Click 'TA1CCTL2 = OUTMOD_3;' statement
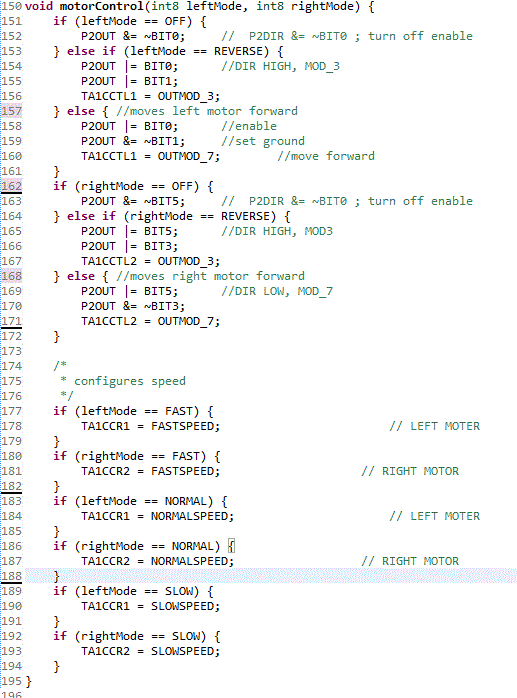The width and height of the screenshot is (517, 698). point(151,261)
